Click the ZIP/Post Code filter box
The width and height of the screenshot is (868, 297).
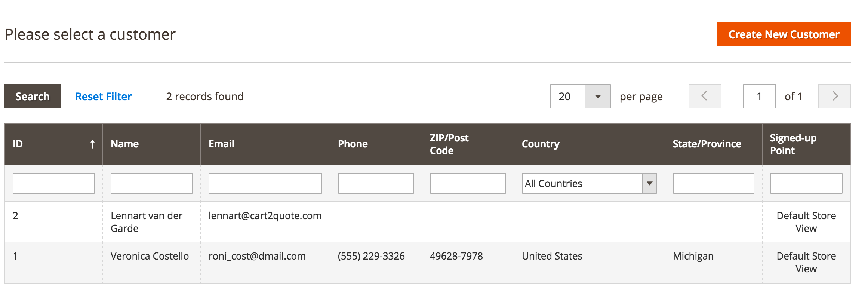coord(468,183)
